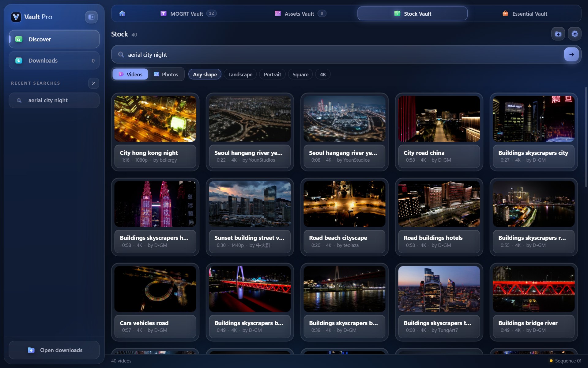This screenshot has width=588, height=368.
Task: Select the Videos media type toggle
Action: (x=130, y=74)
